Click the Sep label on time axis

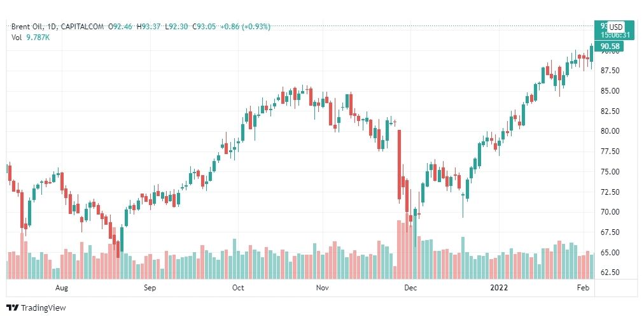point(150,288)
